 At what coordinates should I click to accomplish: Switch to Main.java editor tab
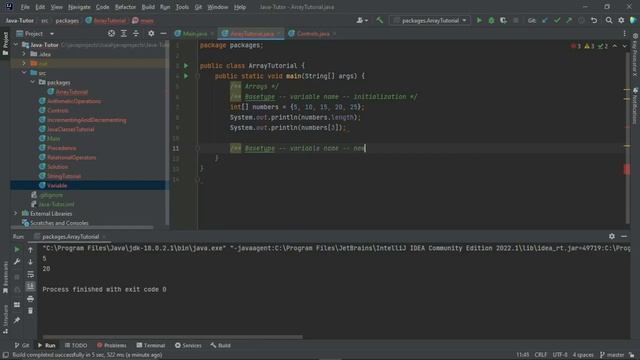(x=194, y=33)
